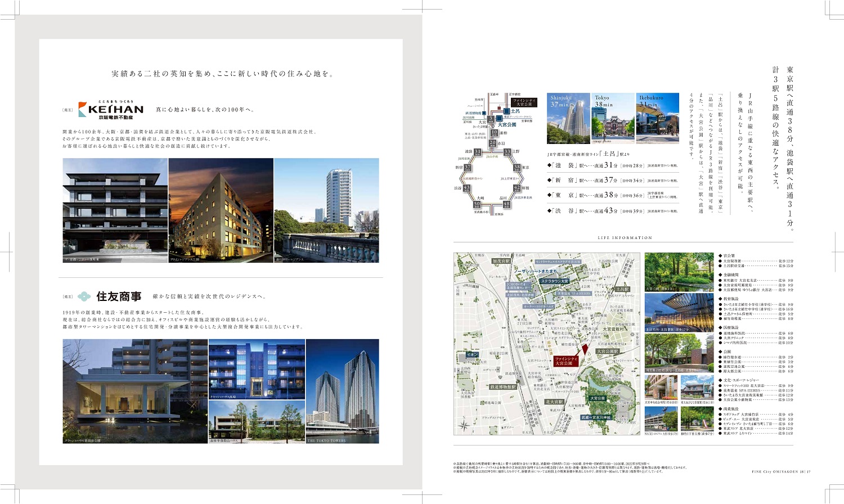844x504 pixels.
Task: Click the Sumitomo Corporation diamond logo mark
Action: (84, 296)
